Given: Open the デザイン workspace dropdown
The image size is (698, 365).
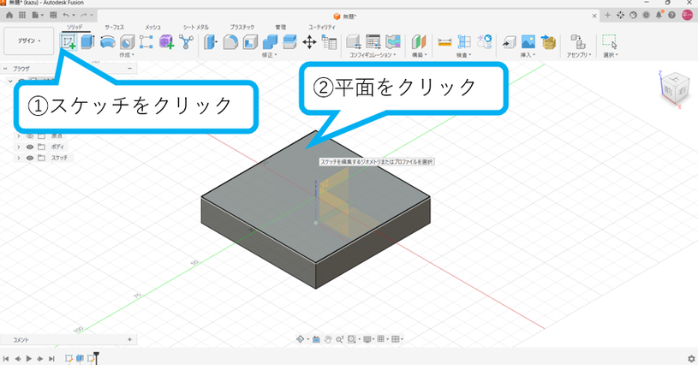Looking at the screenshot, I should [x=29, y=41].
